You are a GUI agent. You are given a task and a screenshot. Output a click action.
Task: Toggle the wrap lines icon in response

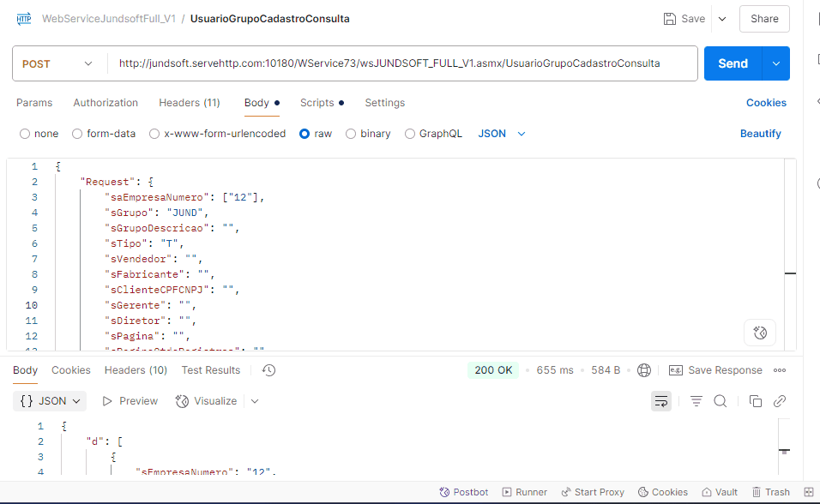tap(660, 401)
